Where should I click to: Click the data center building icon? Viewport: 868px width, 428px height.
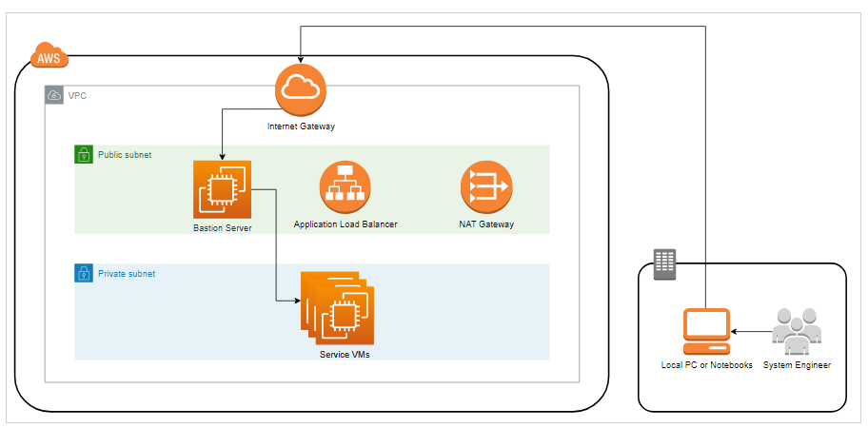point(665,264)
